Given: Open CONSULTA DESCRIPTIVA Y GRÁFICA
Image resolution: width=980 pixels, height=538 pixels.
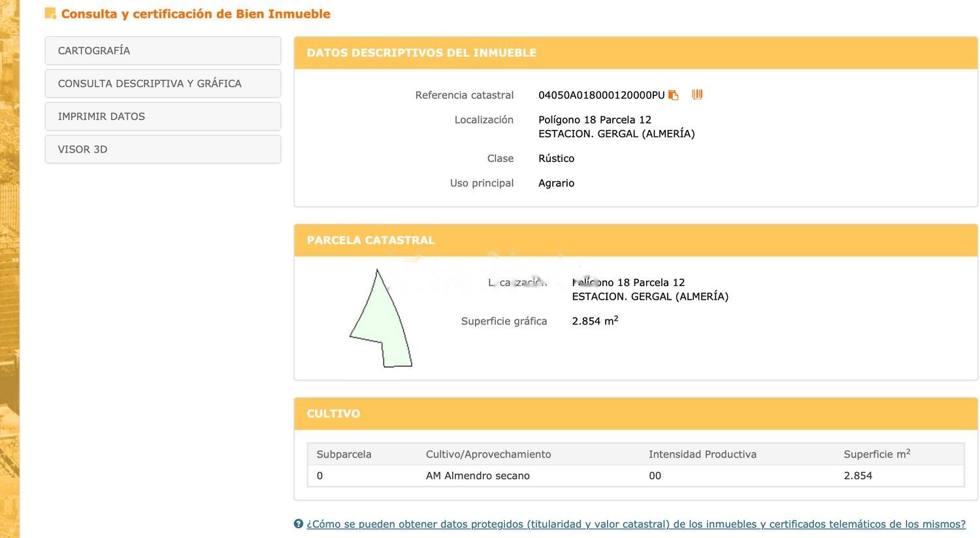Looking at the screenshot, I should pyautogui.click(x=163, y=84).
